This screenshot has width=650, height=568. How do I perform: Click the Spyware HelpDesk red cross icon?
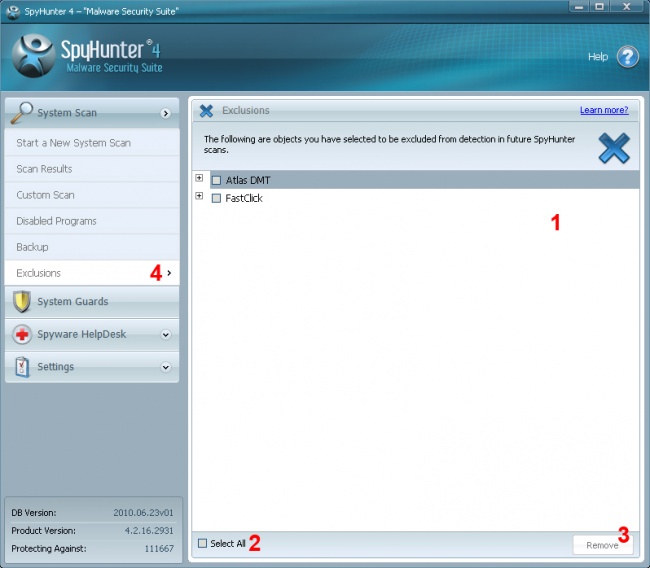pos(22,335)
